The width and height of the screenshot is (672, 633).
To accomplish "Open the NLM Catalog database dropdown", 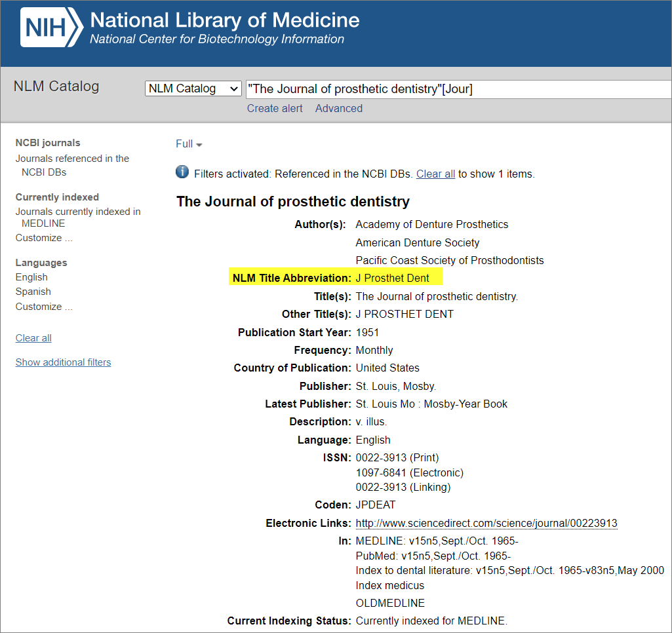I will [193, 88].
